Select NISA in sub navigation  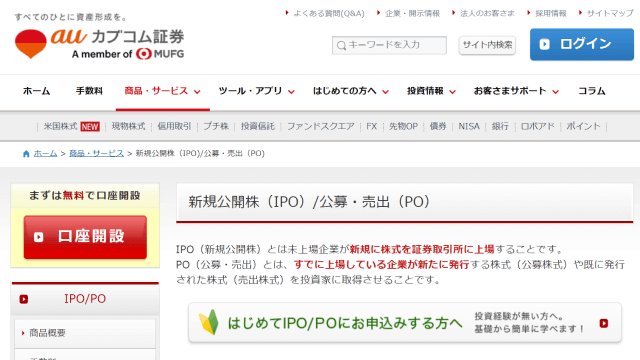coord(469,127)
